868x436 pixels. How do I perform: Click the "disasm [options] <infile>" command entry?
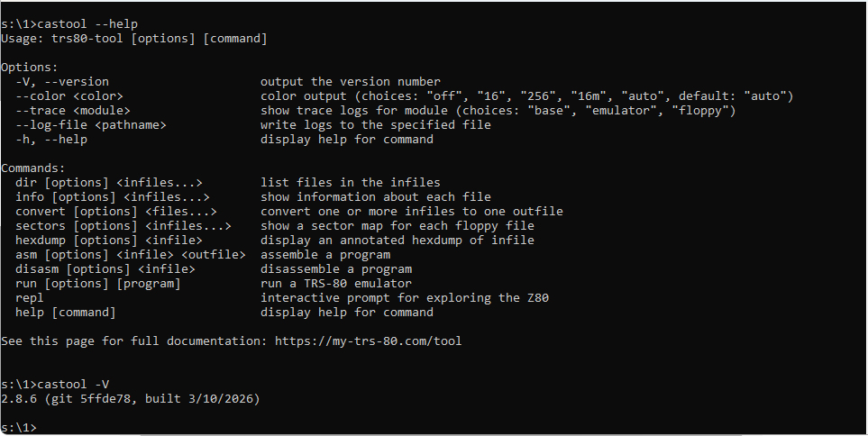(105, 269)
